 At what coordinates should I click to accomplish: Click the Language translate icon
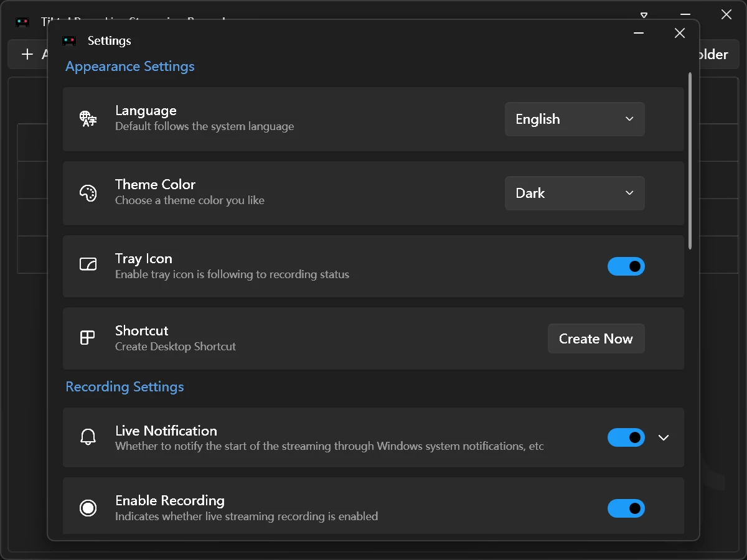pyautogui.click(x=88, y=119)
